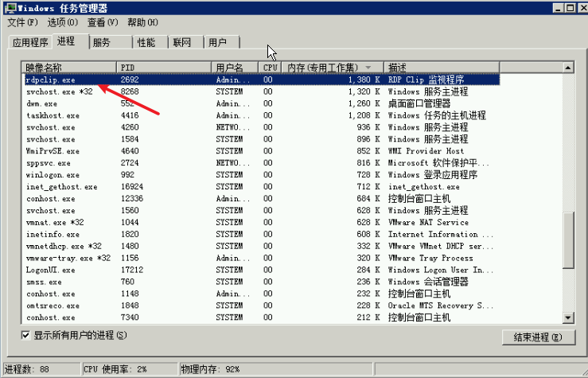Click the scrollbar up arrow
This screenshot has height=378, width=588.
click(568, 68)
